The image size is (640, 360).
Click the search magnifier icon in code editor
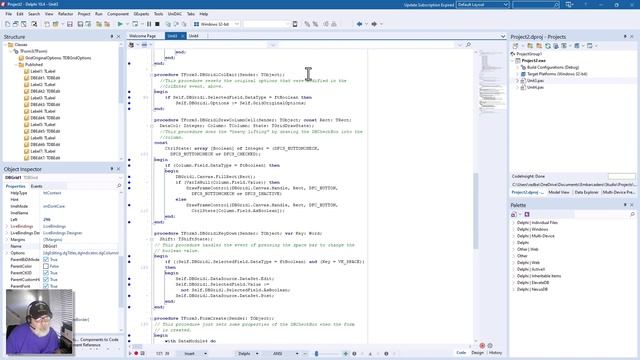pyautogui.click(x=468, y=44)
